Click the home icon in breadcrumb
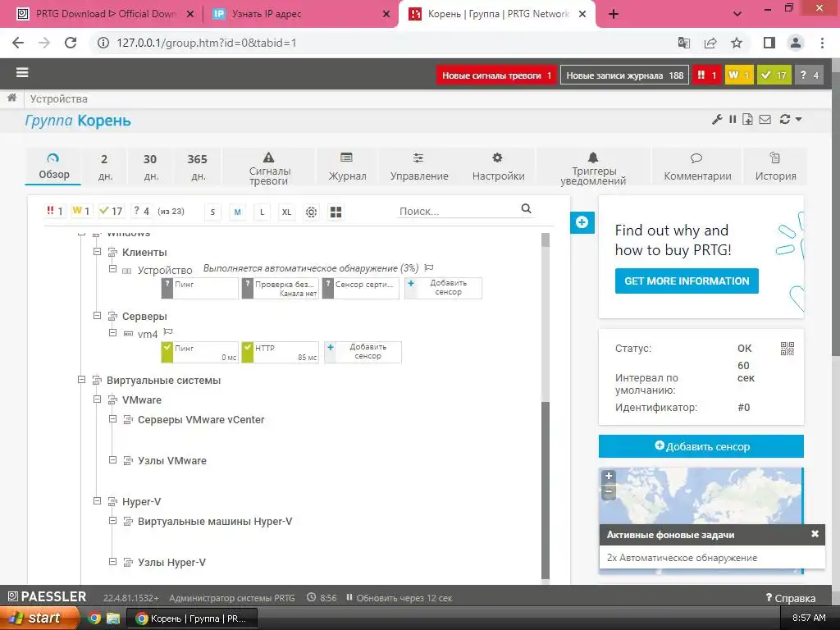This screenshot has width=840, height=630. tap(11, 98)
